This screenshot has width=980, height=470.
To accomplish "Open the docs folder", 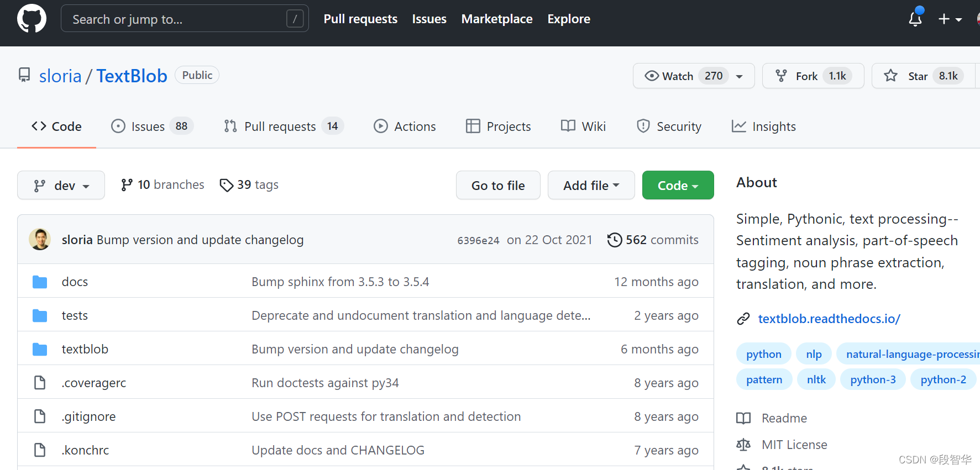I will [x=75, y=282].
